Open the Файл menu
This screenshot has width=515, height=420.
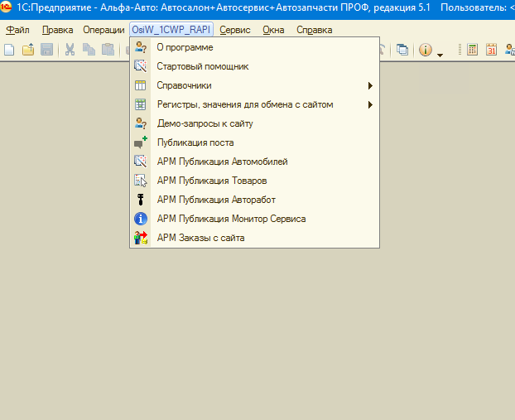coord(17,30)
